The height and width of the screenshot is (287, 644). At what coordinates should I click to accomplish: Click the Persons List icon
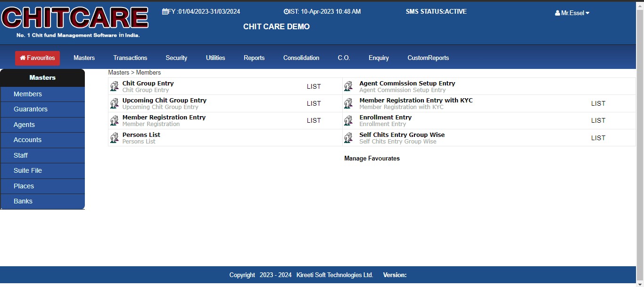tap(114, 138)
